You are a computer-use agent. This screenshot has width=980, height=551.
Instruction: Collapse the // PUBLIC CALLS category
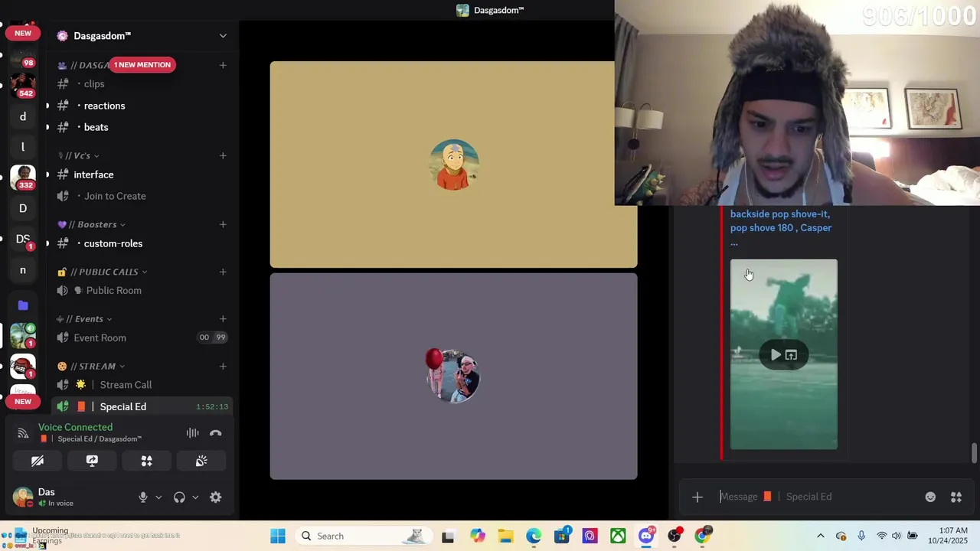(x=103, y=272)
